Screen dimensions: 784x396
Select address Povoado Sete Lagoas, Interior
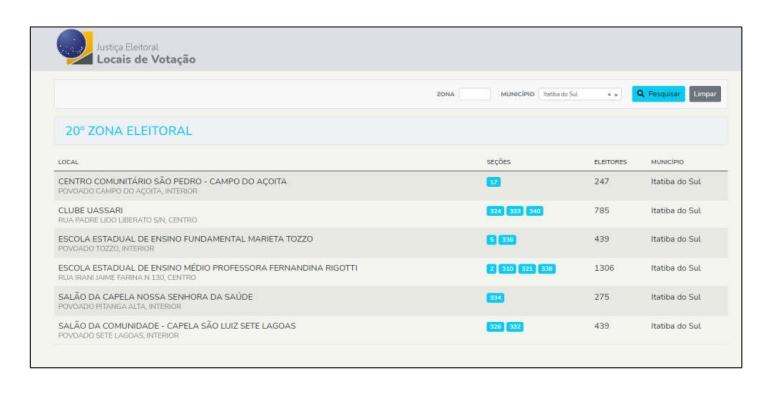click(x=118, y=336)
